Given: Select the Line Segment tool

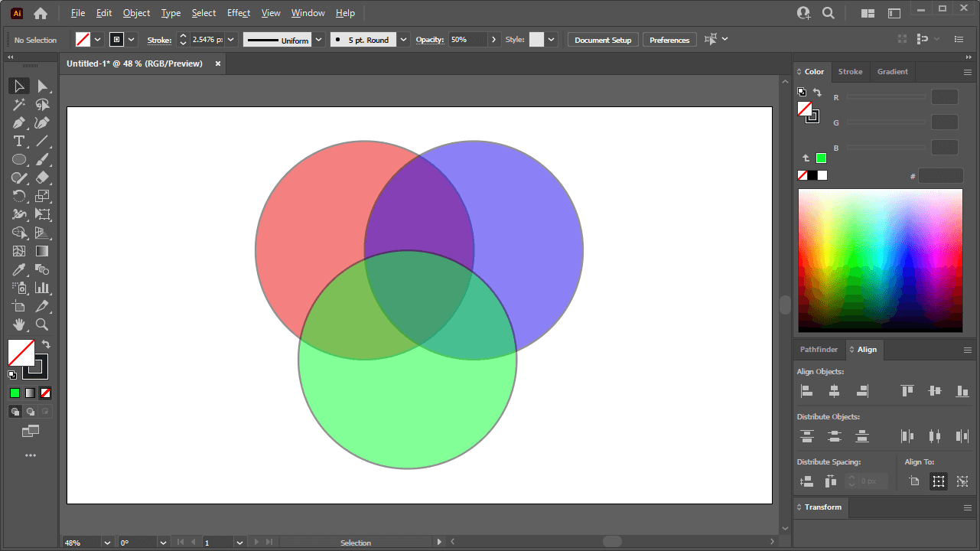Looking at the screenshot, I should 43,141.
